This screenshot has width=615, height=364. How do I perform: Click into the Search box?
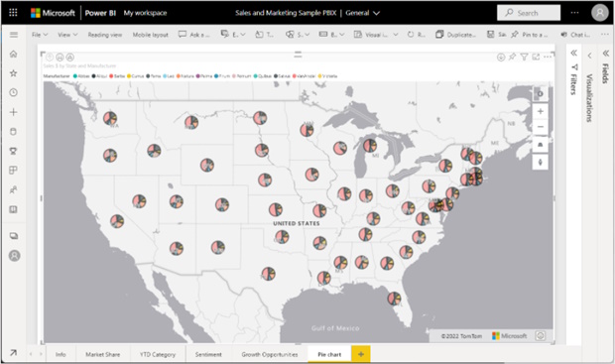[x=529, y=13]
